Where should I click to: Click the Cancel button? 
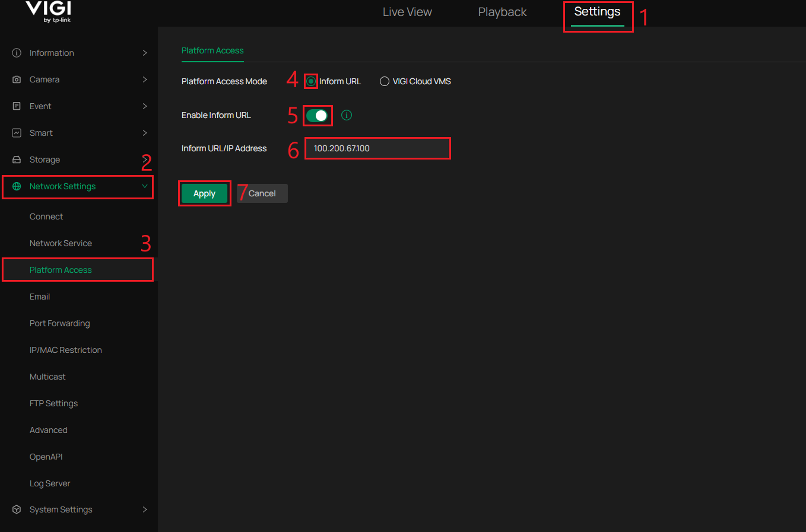coord(262,193)
